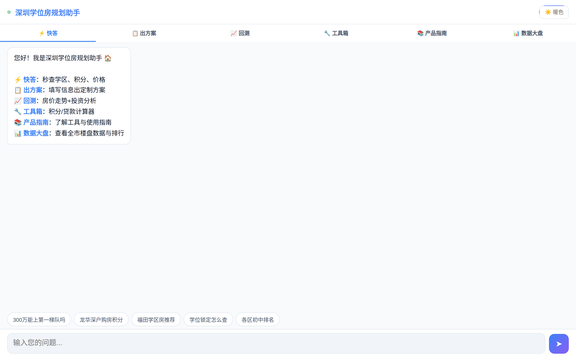Click the text 房价走势+投资分析
Screen dimensions: 576x360
69,101
